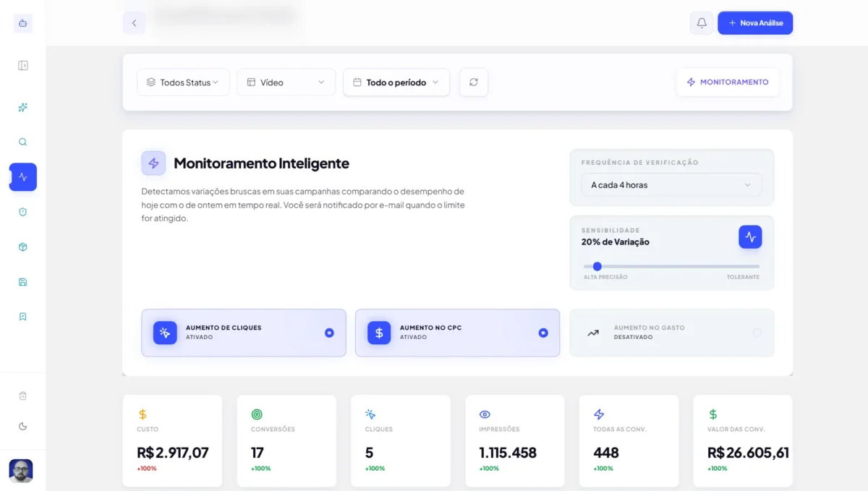
Task: Enable the Aumento no Gasto alert
Action: pyautogui.click(x=757, y=333)
